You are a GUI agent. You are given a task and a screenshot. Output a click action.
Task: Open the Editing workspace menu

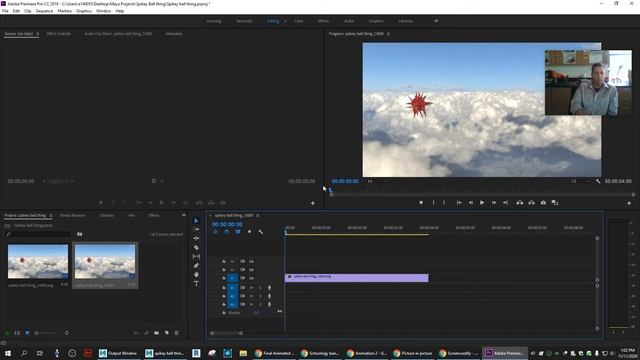285,21
